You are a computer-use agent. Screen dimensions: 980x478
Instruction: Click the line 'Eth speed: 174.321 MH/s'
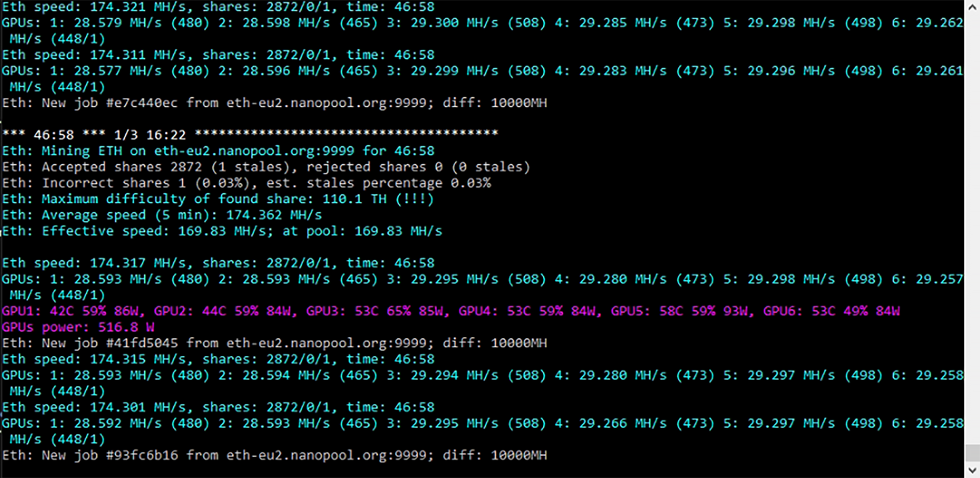pos(218,7)
